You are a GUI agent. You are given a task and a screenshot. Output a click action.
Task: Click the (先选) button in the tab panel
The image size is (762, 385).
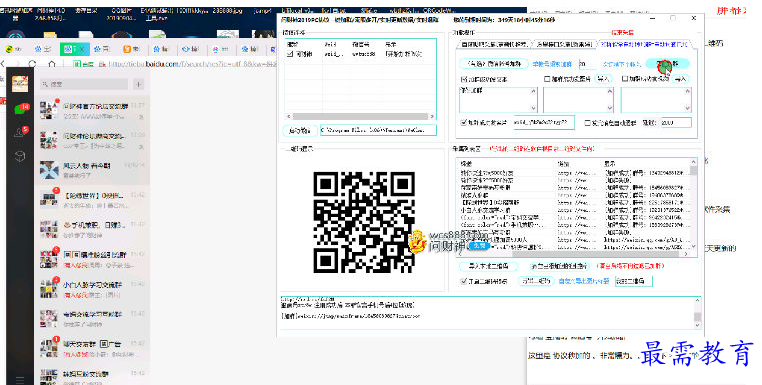click(494, 64)
